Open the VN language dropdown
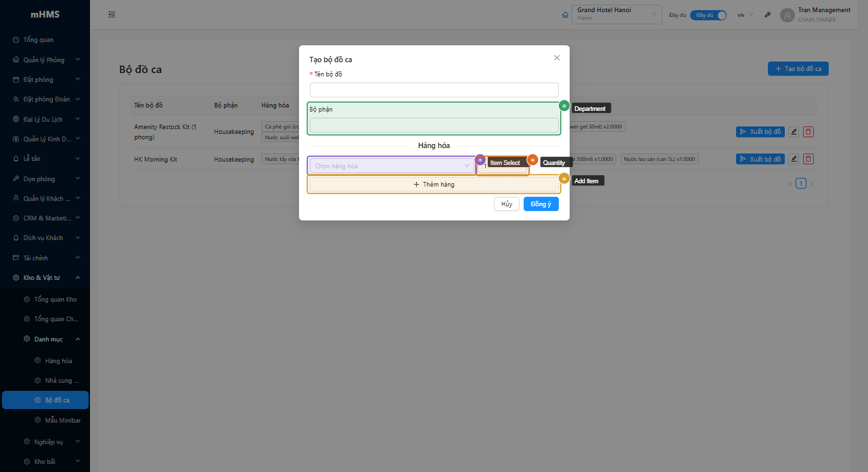This screenshot has width=868, height=472. point(745,15)
